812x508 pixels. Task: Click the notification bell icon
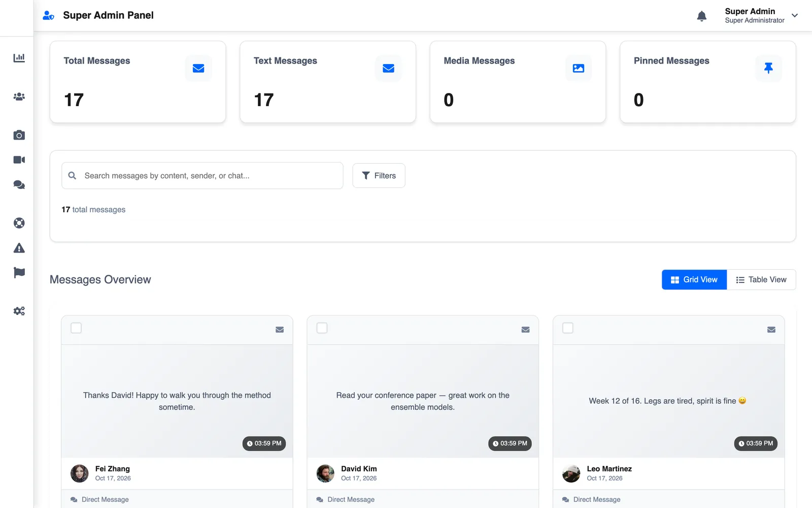[x=702, y=16]
